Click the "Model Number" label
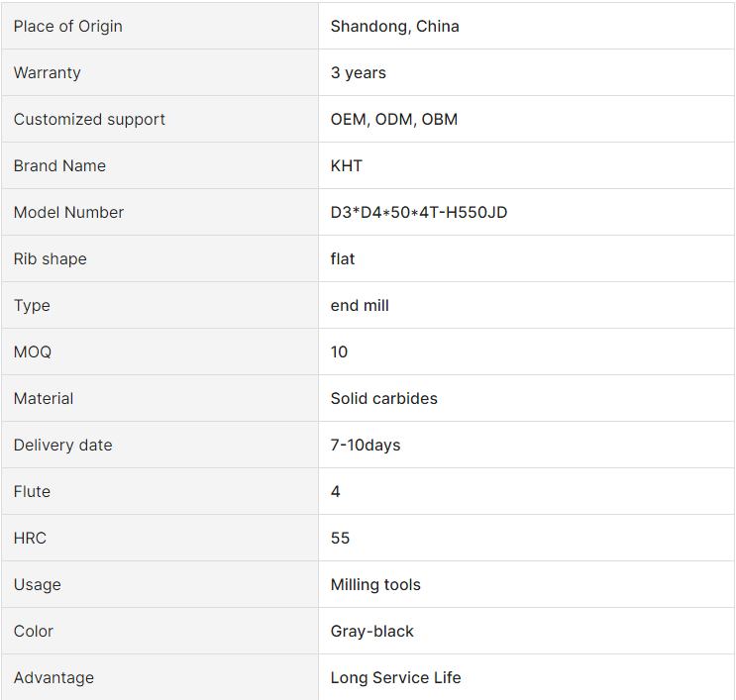Viewport: 736px width, 700px height. (x=68, y=213)
